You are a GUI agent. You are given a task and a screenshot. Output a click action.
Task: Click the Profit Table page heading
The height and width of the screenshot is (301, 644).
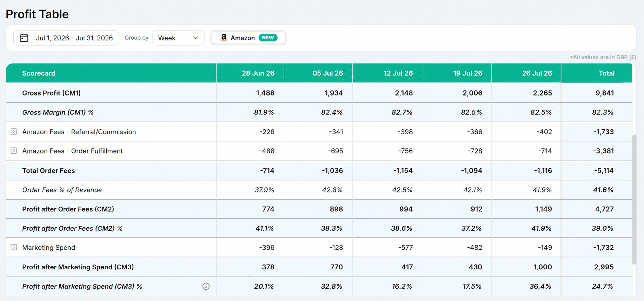(37, 14)
